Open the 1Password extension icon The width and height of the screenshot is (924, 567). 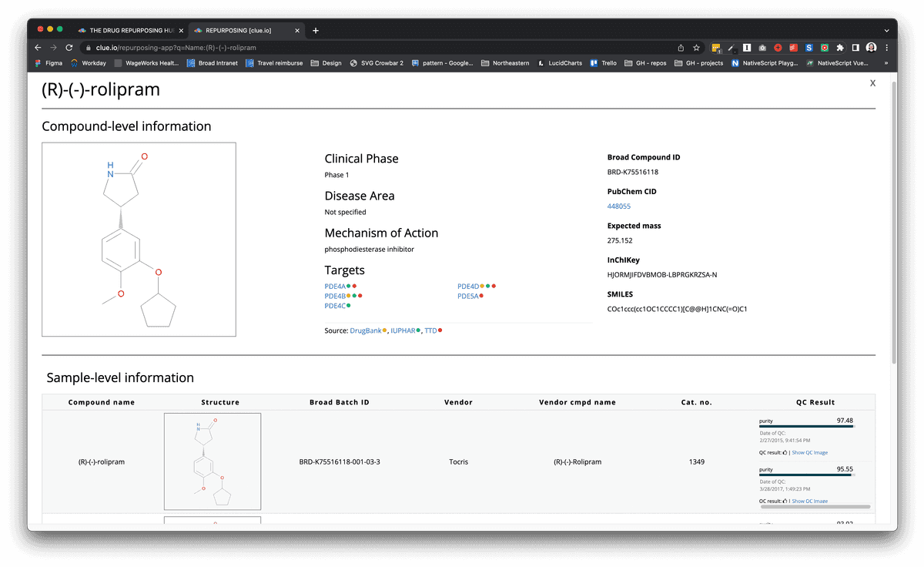tap(748, 47)
